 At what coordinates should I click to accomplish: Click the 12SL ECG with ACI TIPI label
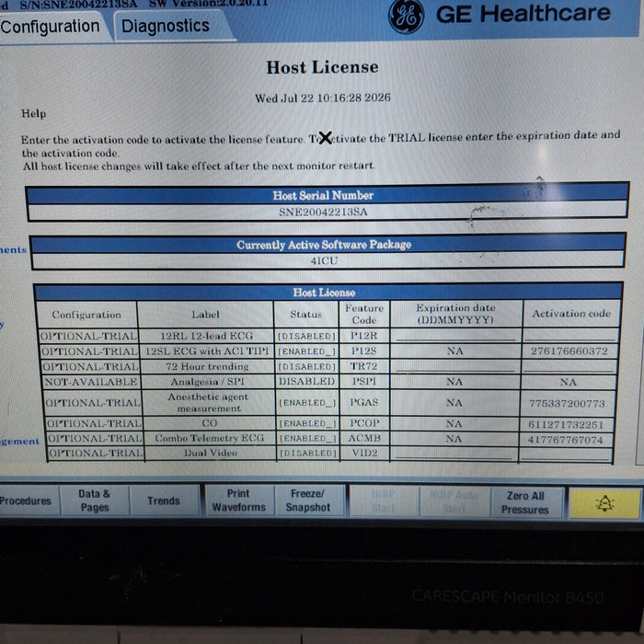tap(207, 351)
